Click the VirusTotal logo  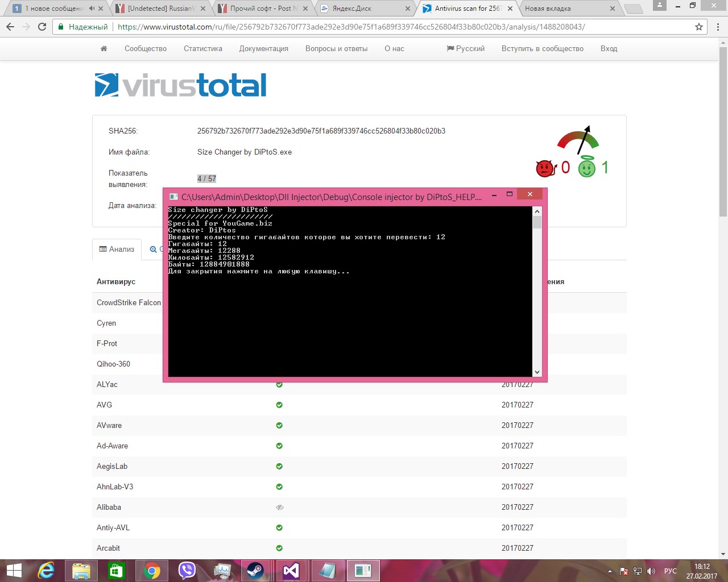[x=180, y=85]
